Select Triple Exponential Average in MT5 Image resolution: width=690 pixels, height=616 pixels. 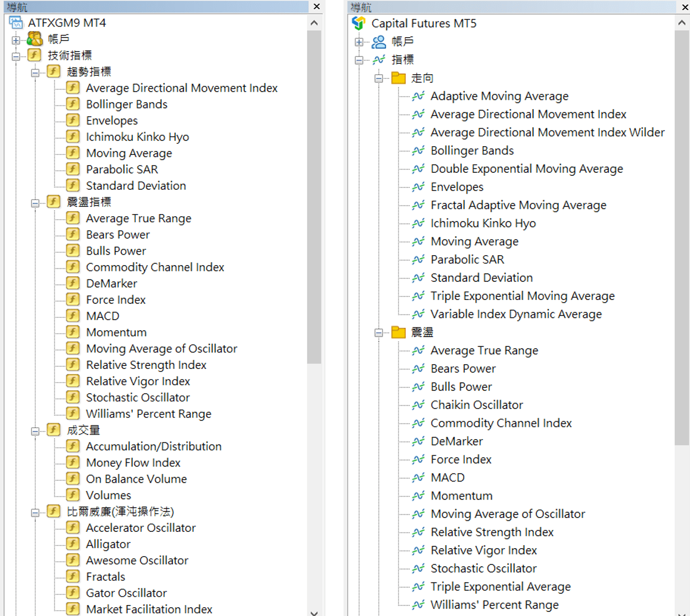(x=500, y=586)
